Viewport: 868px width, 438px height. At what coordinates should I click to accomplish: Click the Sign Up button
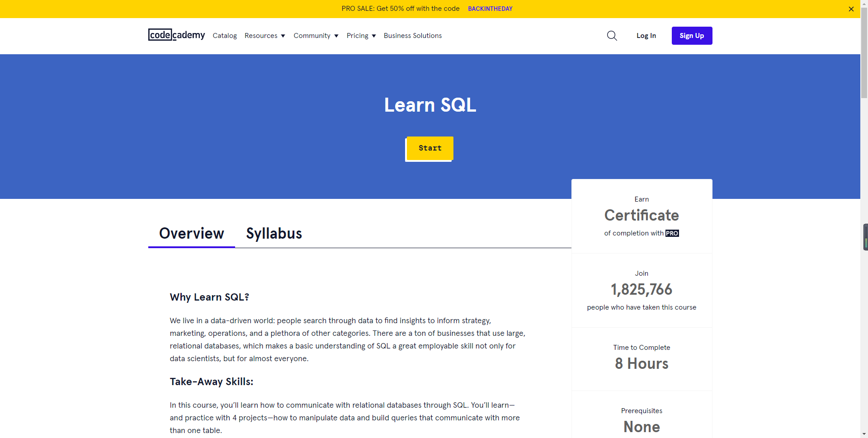click(692, 36)
